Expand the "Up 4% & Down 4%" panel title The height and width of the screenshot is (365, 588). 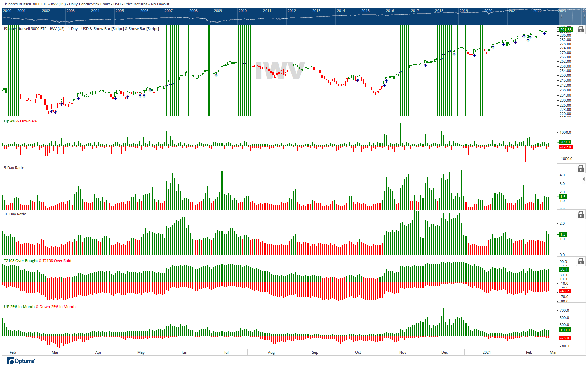coord(20,121)
